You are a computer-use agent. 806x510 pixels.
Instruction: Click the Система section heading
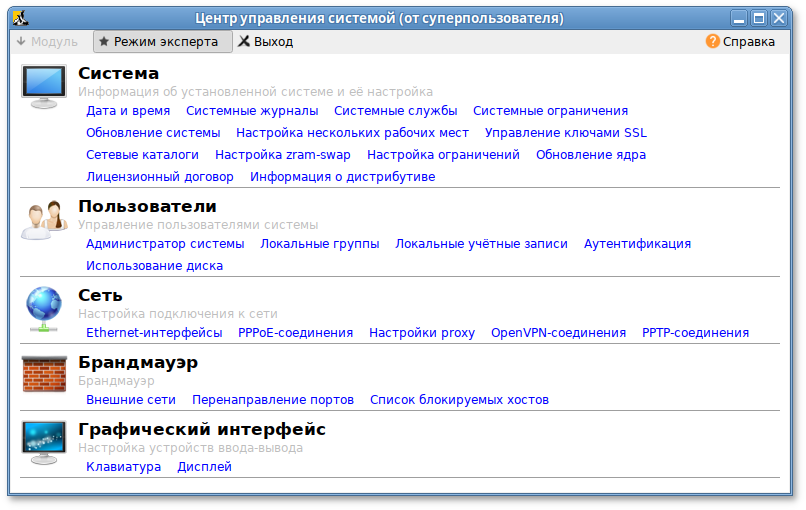click(x=119, y=74)
